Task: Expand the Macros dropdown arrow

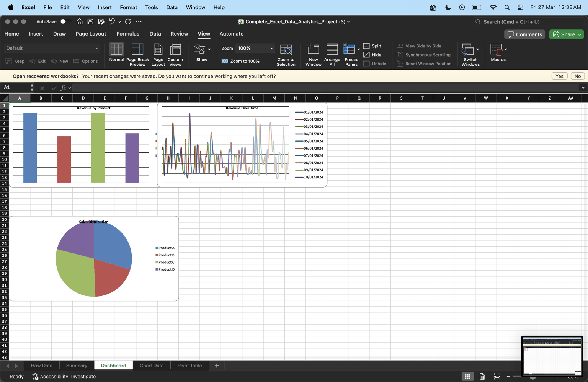Action: [506, 49]
